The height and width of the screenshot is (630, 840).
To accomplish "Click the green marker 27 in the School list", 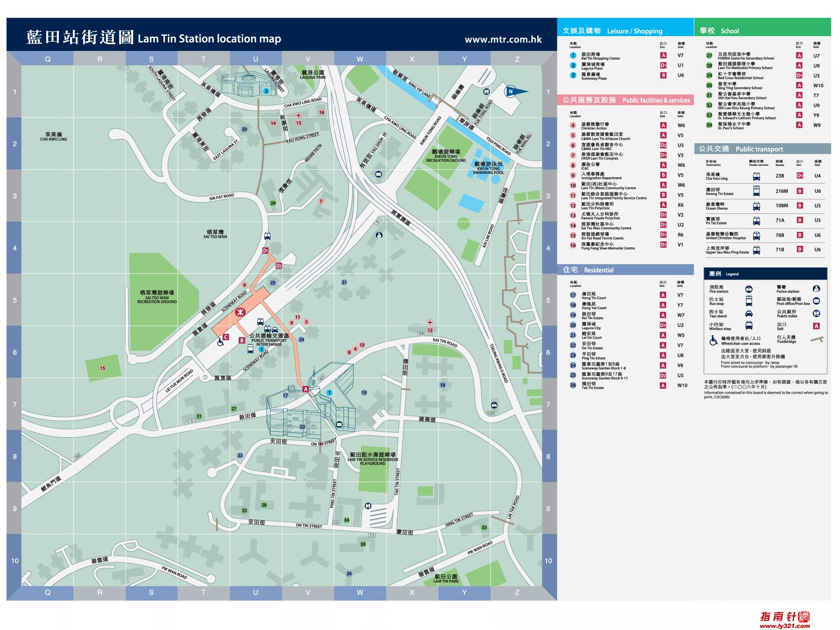I will click(x=709, y=56).
